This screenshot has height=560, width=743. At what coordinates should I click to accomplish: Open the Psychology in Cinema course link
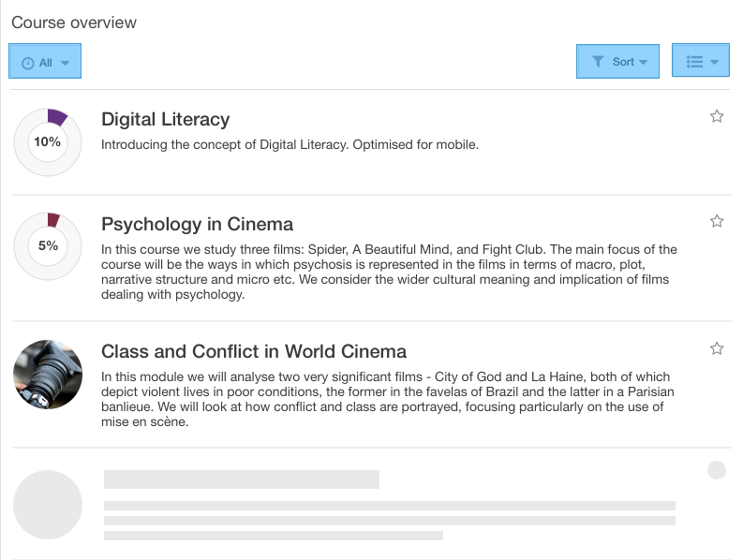point(197,224)
